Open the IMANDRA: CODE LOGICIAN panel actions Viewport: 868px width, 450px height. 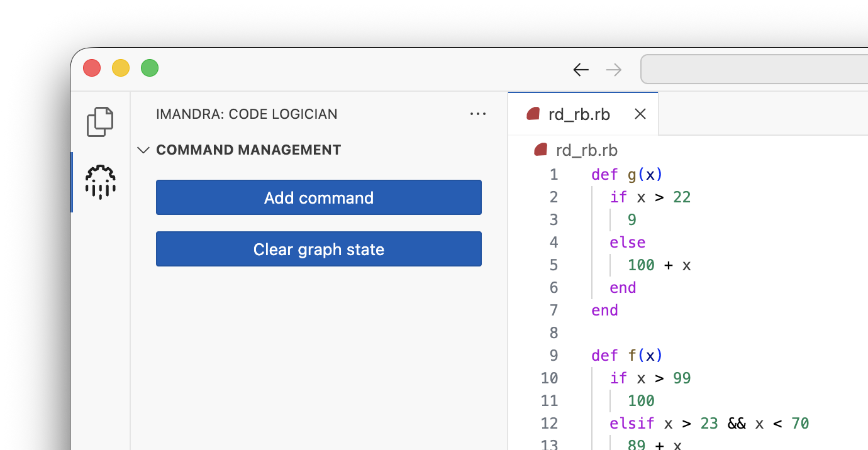(x=478, y=114)
